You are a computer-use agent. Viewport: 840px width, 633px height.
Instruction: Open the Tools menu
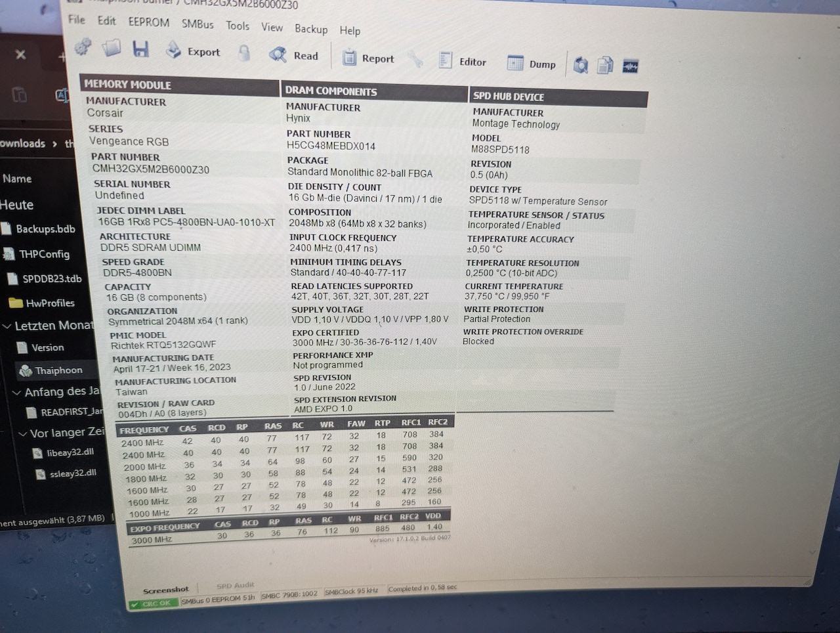238,26
